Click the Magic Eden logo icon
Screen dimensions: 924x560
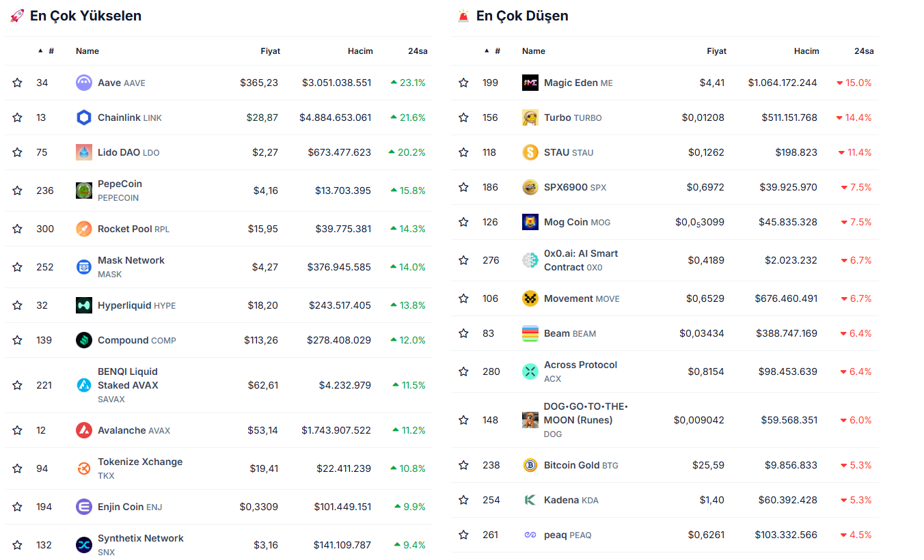[530, 83]
